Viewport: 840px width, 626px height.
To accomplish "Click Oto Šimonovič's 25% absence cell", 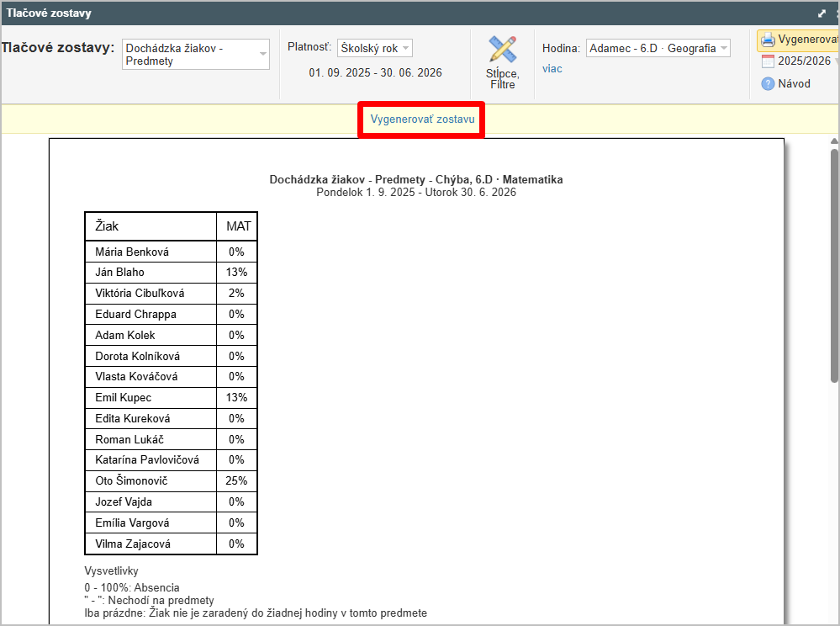I will 236,481.
